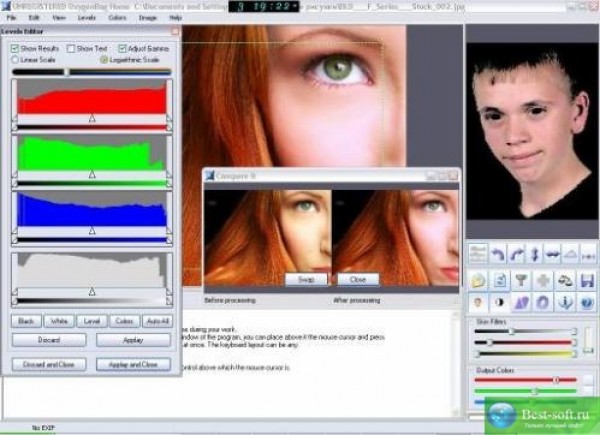Click the purple shape icon in toolbar

[520, 301]
